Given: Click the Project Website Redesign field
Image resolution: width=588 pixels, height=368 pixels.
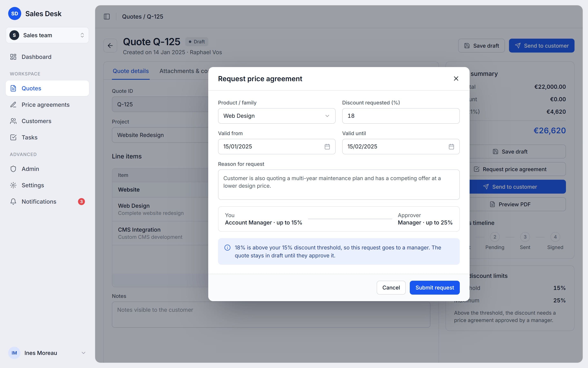Looking at the screenshot, I should (160, 135).
